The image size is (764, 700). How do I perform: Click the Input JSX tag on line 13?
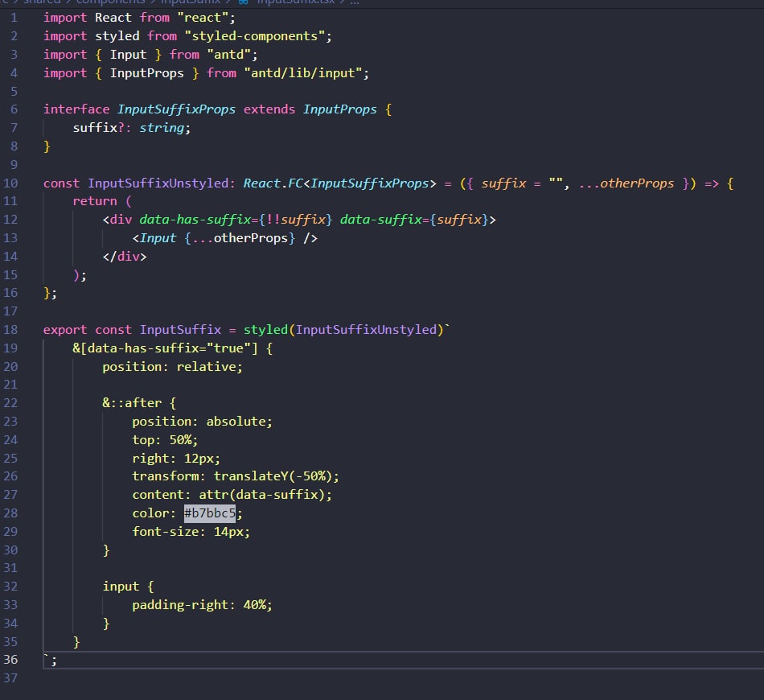pos(158,238)
